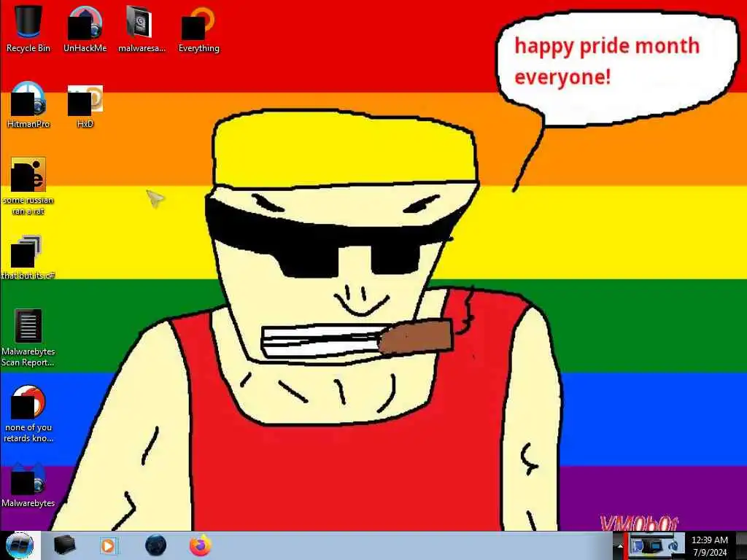Image resolution: width=747 pixels, height=560 pixels.
Task: Select the HitmanPro desktop shortcut
Action: [x=28, y=105]
